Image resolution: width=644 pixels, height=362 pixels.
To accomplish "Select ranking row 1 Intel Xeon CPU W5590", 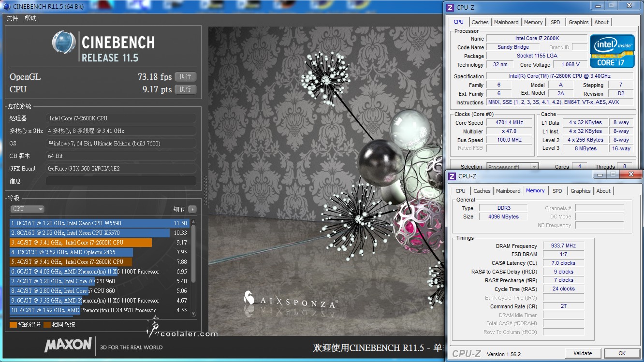I will 99,223.
